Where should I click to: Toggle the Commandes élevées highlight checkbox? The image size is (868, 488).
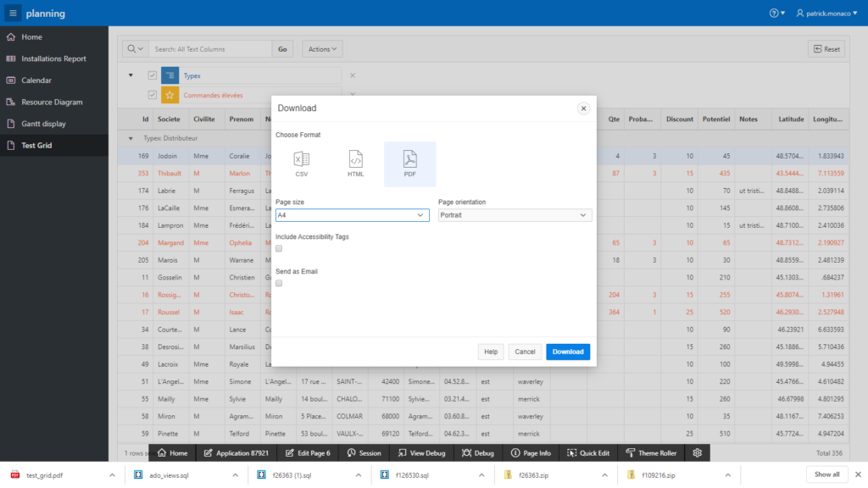pyautogui.click(x=153, y=95)
